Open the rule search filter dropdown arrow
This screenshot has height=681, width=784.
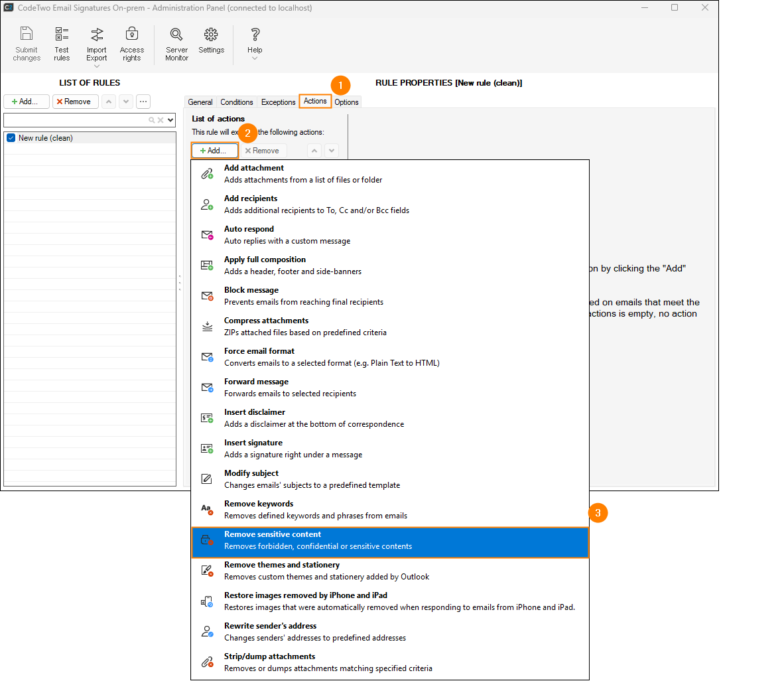click(170, 120)
